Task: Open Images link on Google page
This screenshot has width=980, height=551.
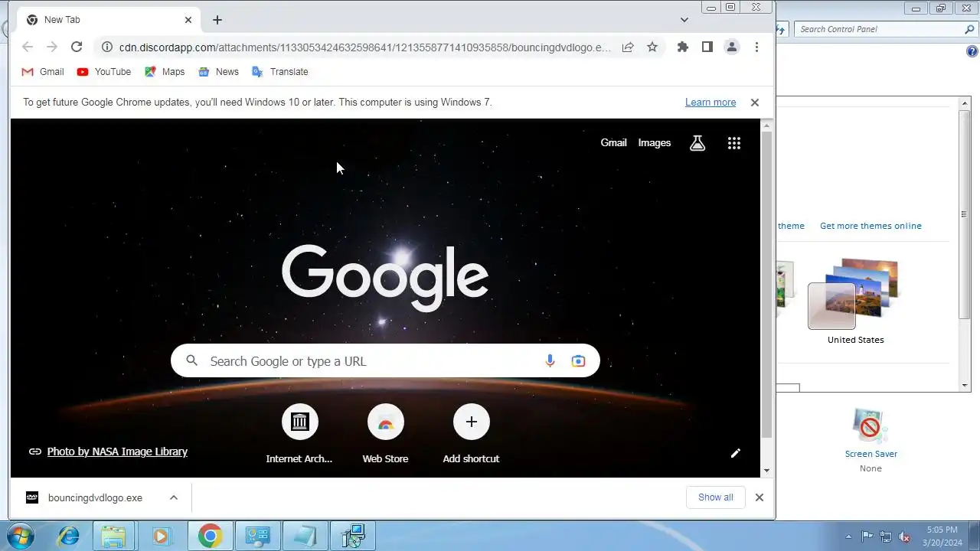Action: click(655, 143)
